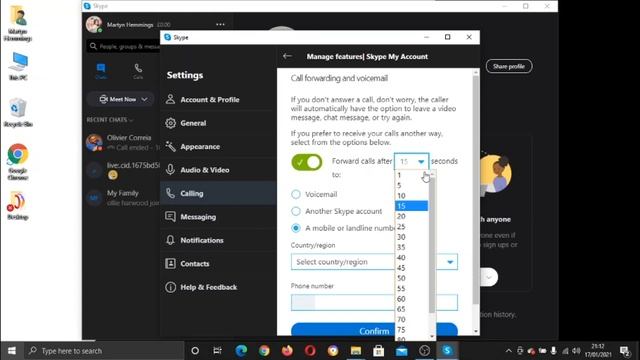This screenshot has width=640, height=360.
Task: Open Task View on the taskbar
Action: [217, 351]
